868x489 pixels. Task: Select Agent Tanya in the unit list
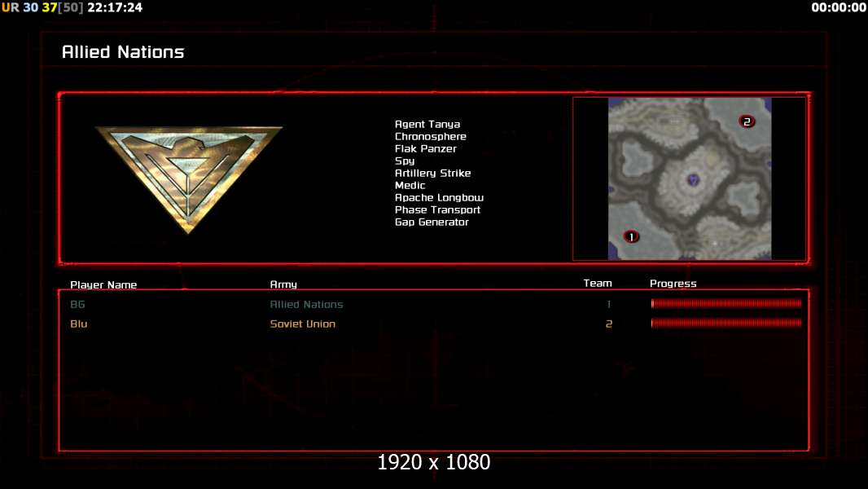(427, 125)
